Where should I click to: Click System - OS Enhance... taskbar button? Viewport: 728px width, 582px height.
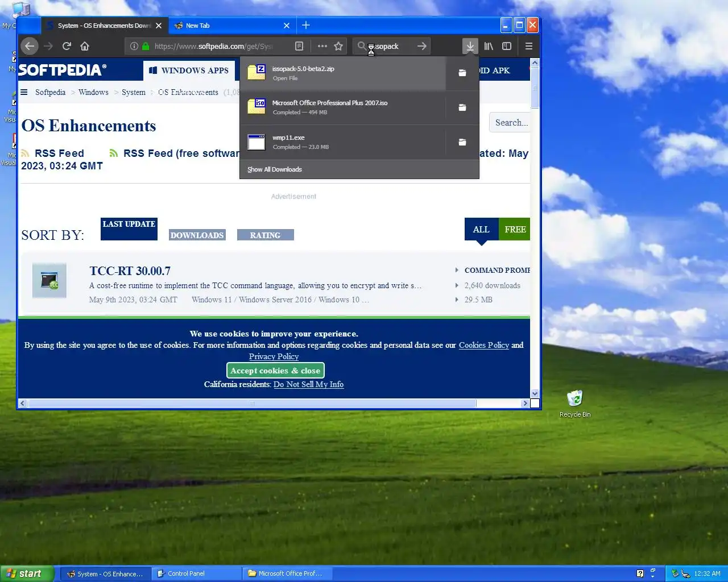pos(106,573)
